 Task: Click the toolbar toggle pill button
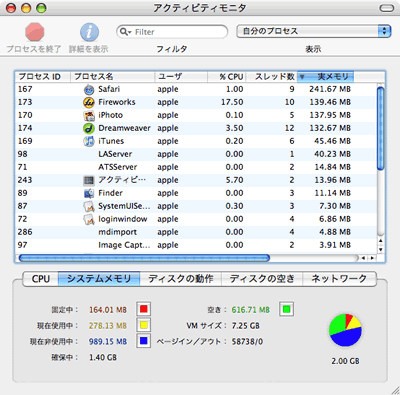coord(387,8)
